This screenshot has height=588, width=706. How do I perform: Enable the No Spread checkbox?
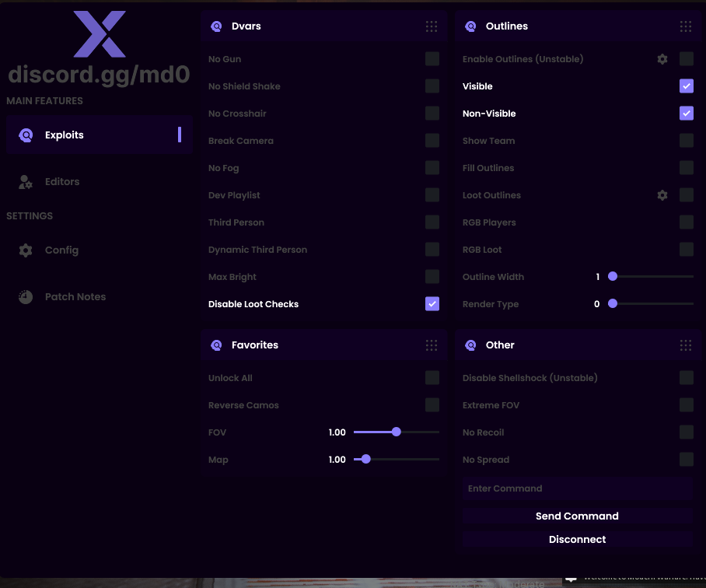[x=687, y=459]
